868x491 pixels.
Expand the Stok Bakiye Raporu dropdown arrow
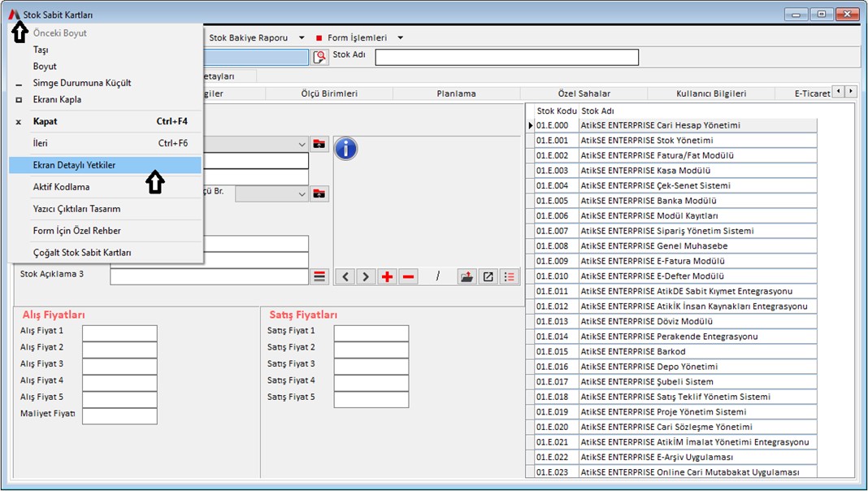tap(302, 37)
